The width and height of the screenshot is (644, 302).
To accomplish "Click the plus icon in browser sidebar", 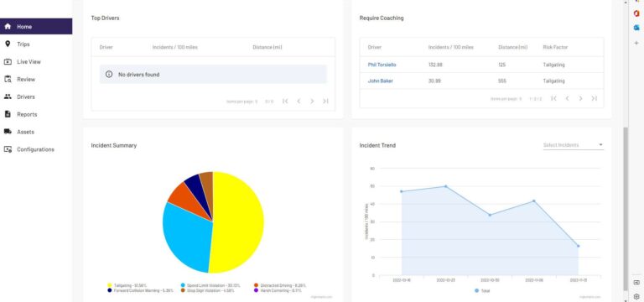I will [636, 43].
